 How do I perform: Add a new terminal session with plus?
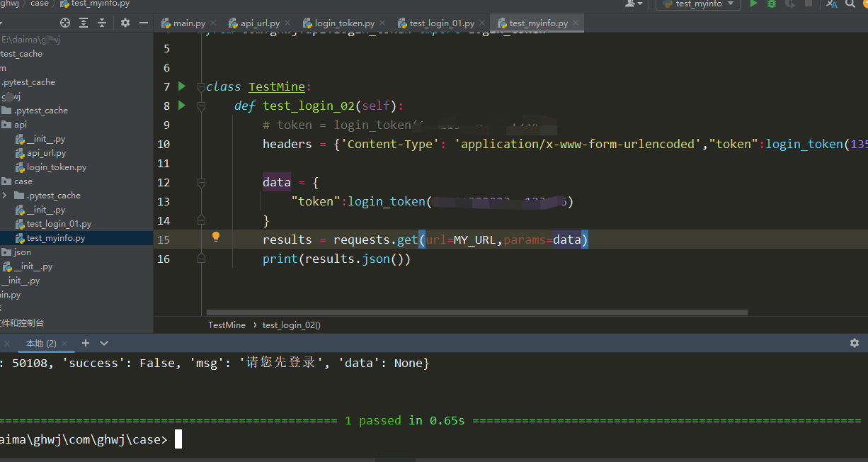(x=86, y=343)
